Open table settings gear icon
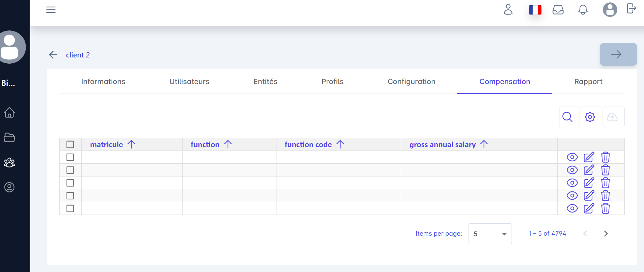 point(591,117)
